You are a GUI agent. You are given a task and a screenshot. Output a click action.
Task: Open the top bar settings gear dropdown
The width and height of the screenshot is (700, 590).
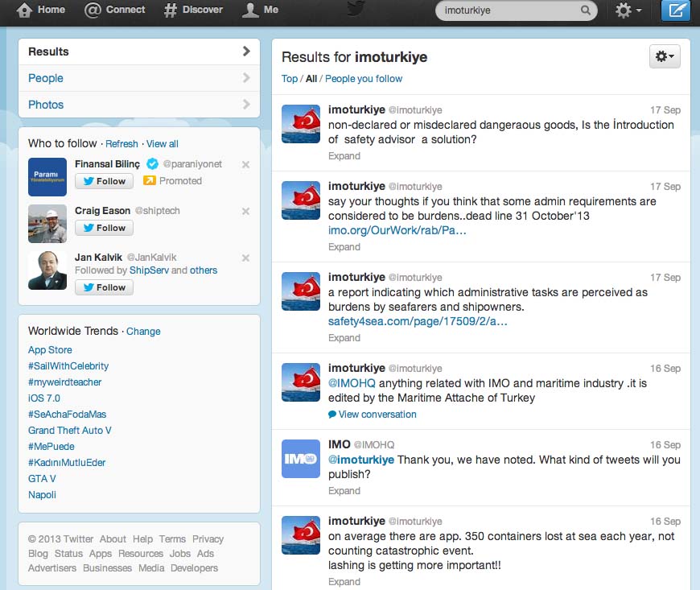628,10
